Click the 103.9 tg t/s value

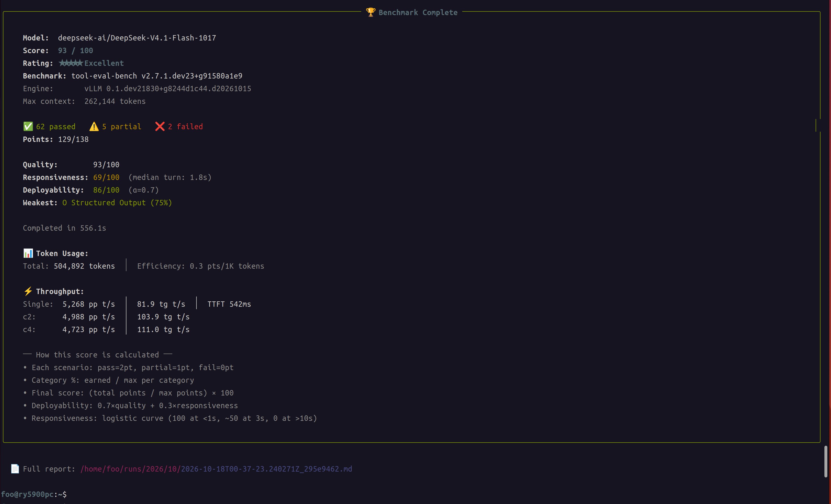click(x=163, y=317)
